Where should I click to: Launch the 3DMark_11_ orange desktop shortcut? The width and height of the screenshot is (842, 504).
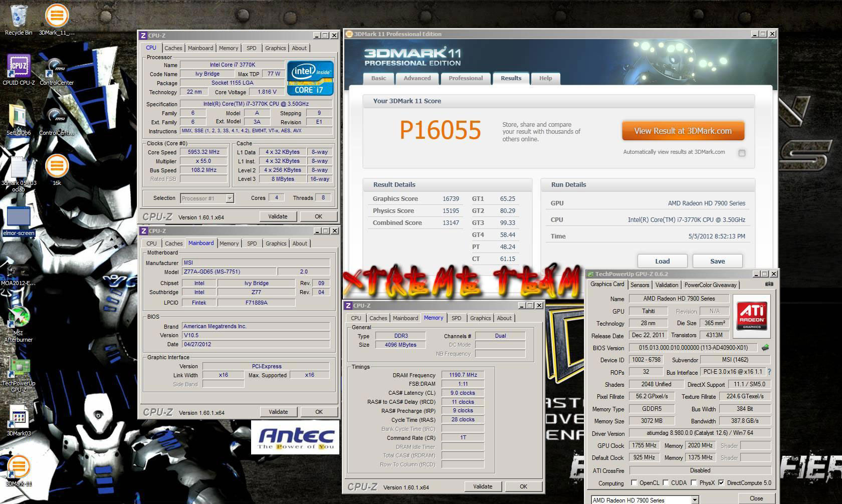click(x=57, y=20)
